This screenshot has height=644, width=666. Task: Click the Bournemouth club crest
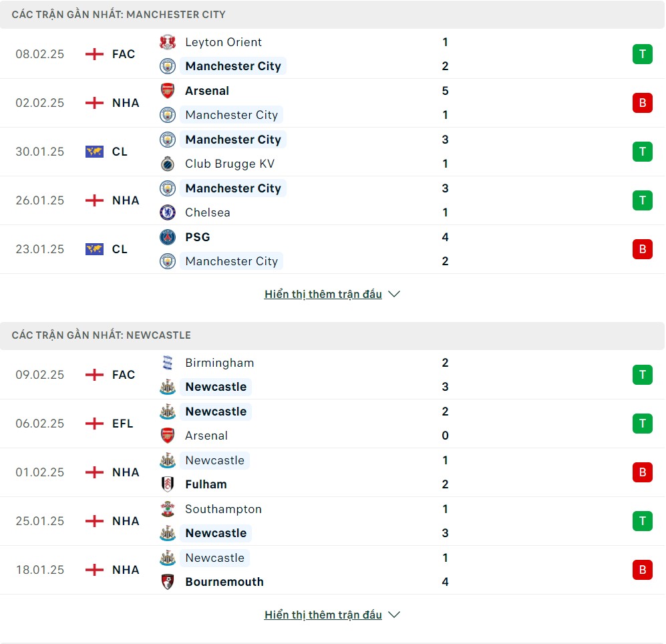coord(168,582)
